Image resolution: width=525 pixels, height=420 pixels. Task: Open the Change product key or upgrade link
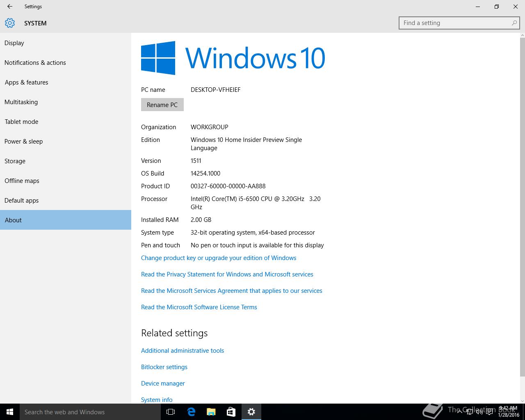pyautogui.click(x=219, y=258)
